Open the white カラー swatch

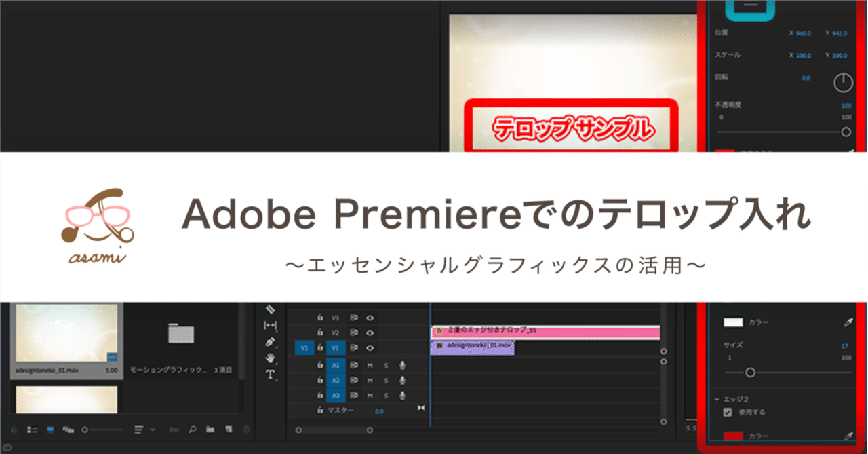pos(734,323)
